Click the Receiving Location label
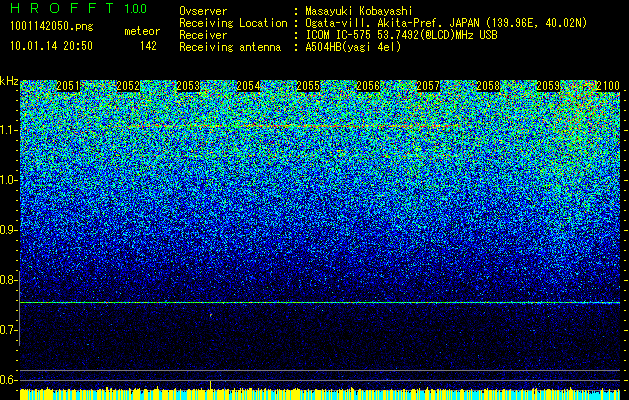This screenshot has height=400, width=629. [x=233, y=23]
